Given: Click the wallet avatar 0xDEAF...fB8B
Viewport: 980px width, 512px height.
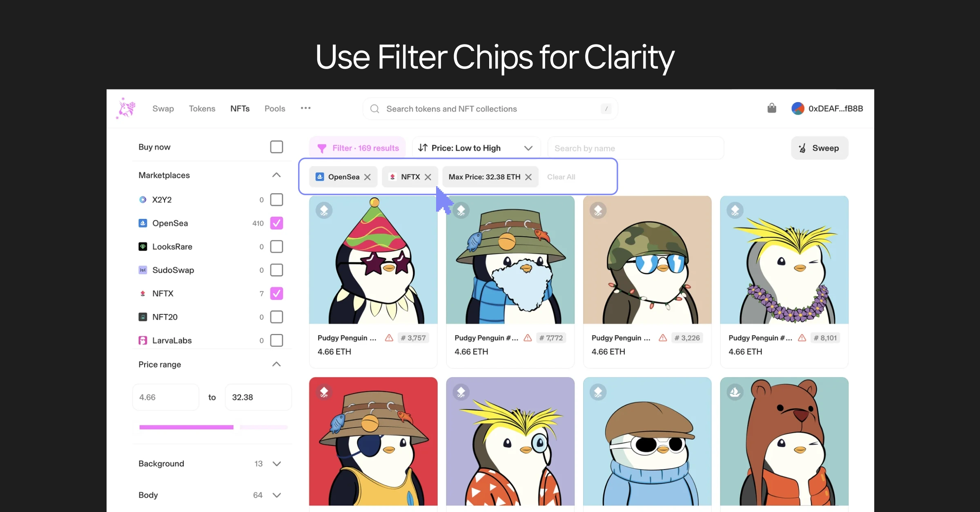Looking at the screenshot, I should pyautogui.click(x=827, y=108).
